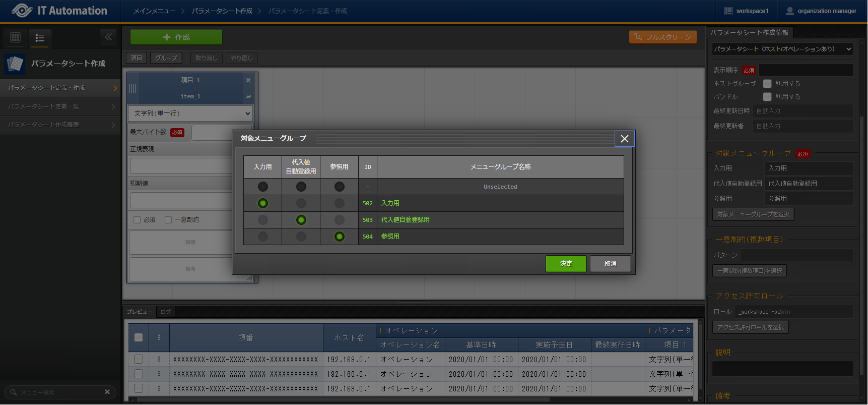This screenshot has height=405, width=868.
Task: Open パラメータシート type dropdown in right panel
Action: 782,49
